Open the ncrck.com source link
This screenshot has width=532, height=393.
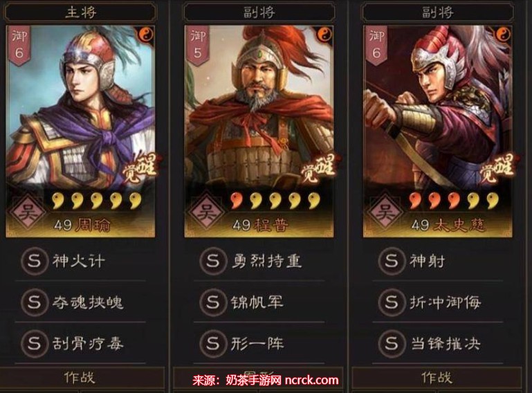tap(312, 380)
